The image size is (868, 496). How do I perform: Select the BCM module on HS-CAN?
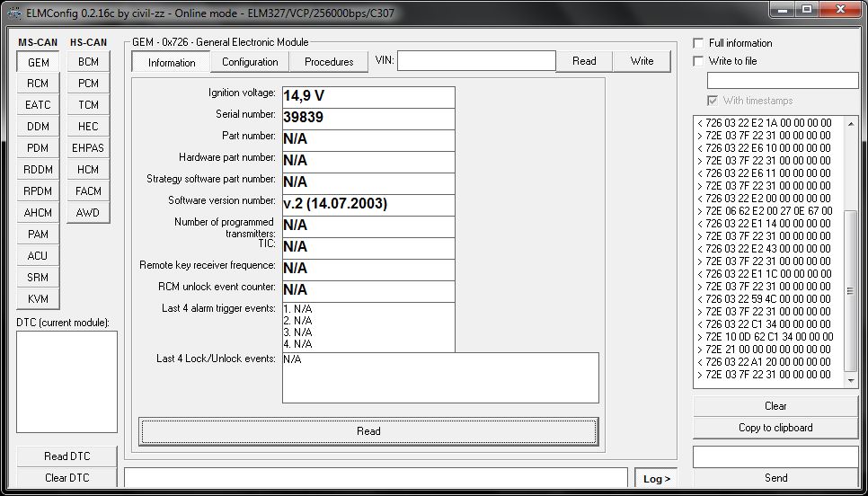(88, 62)
